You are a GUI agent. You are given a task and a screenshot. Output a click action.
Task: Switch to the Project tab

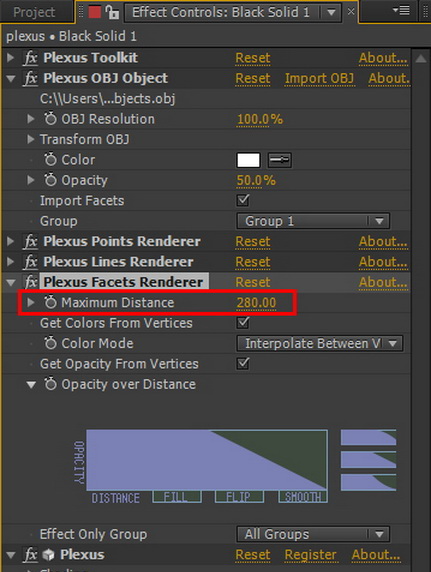[x=34, y=12]
